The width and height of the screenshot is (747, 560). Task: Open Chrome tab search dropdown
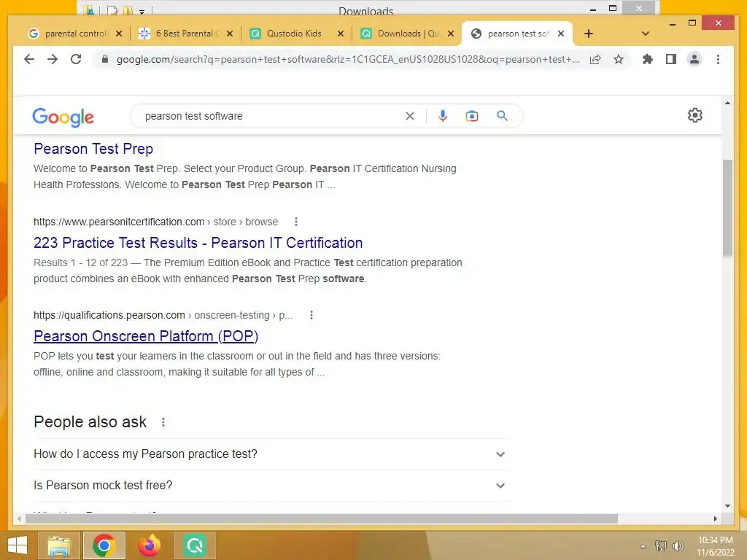coord(646,34)
